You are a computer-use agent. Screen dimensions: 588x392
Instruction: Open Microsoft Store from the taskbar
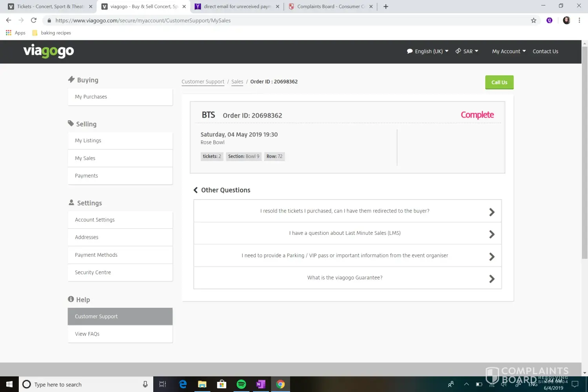[x=221, y=384]
